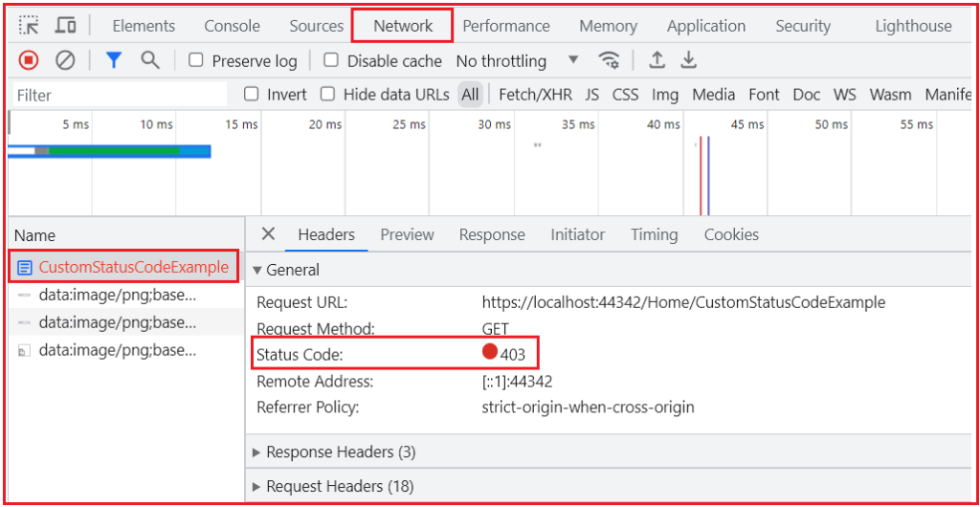
Task: Export HAR file with download arrow
Action: pos(688,60)
